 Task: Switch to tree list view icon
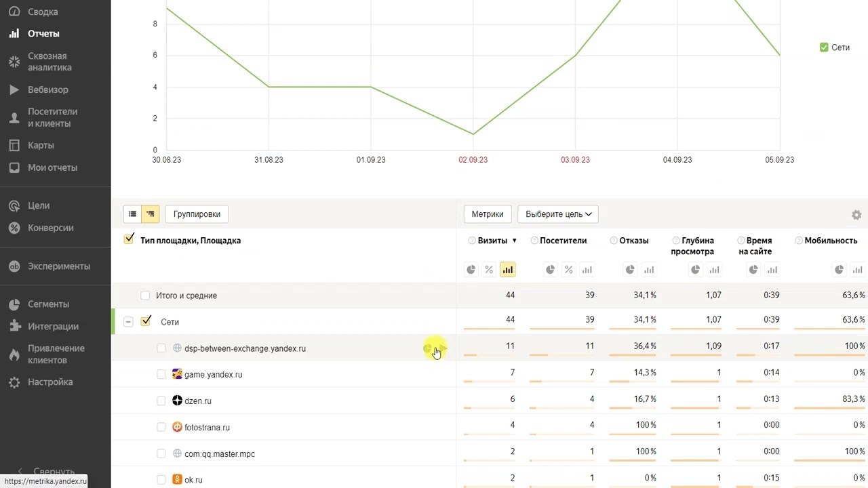tap(151, 214)
